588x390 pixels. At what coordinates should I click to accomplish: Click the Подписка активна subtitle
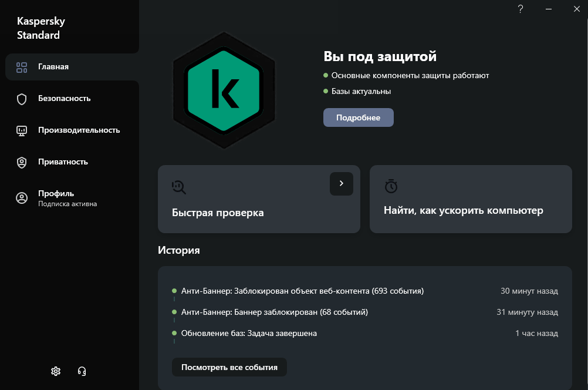[67, 204]
